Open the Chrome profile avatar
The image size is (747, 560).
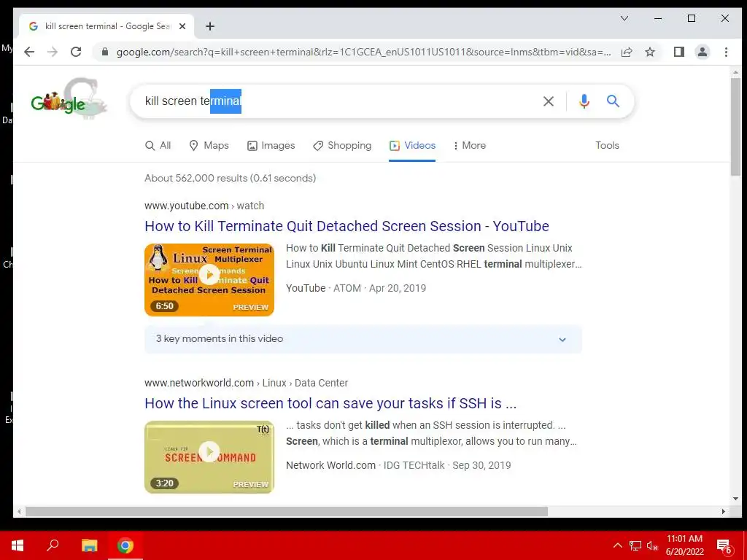point(703,52)
